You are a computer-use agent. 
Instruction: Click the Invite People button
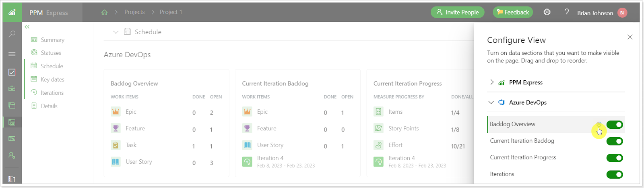pyautogui.click(x=458, y=12)
